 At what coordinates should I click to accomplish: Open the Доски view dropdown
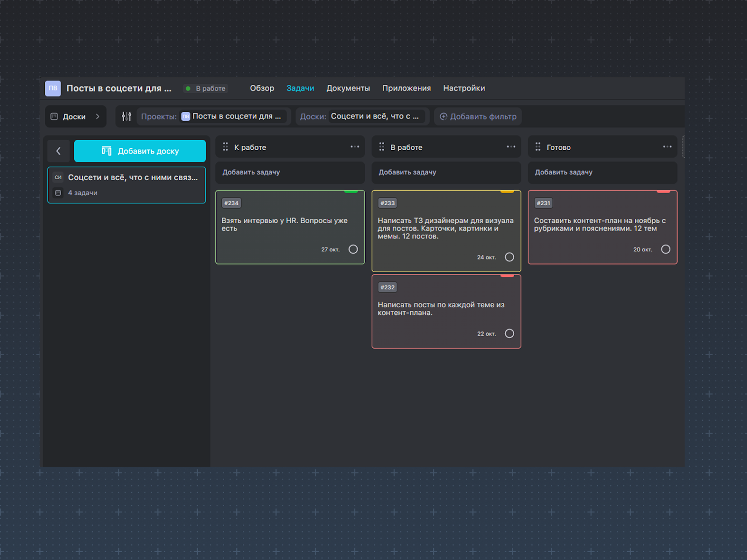tap(76, 117)
